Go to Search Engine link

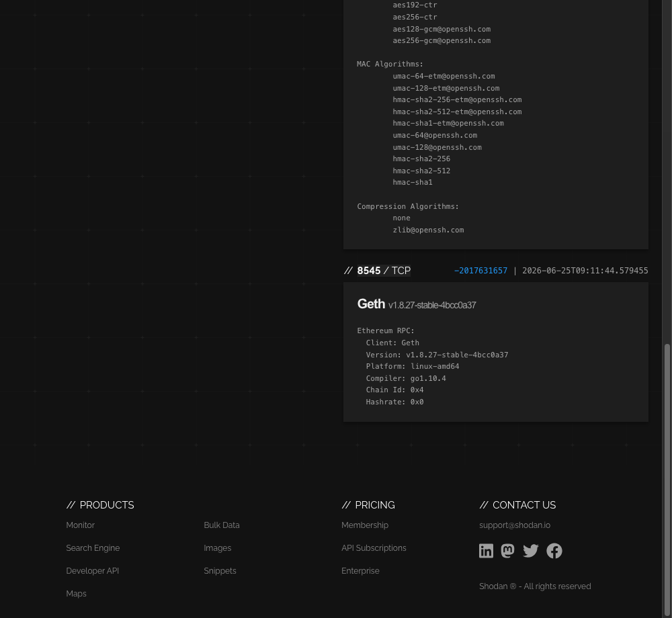tap(93, 547)
